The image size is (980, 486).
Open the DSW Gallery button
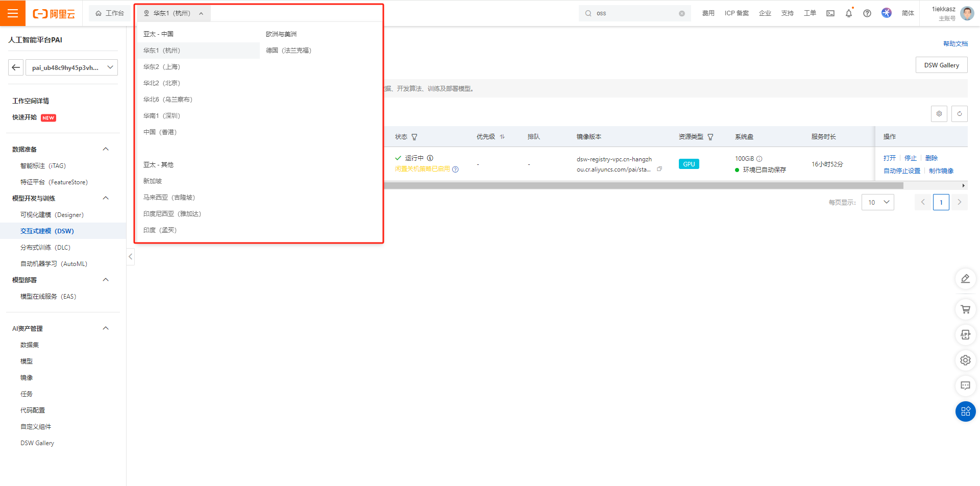pyautogui.click(x=942, y=65)
